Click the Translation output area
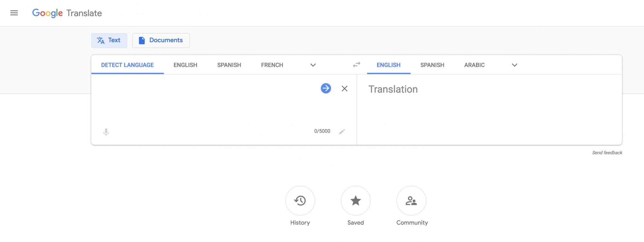This screenshot has width=644, height=242. [489, 110]
